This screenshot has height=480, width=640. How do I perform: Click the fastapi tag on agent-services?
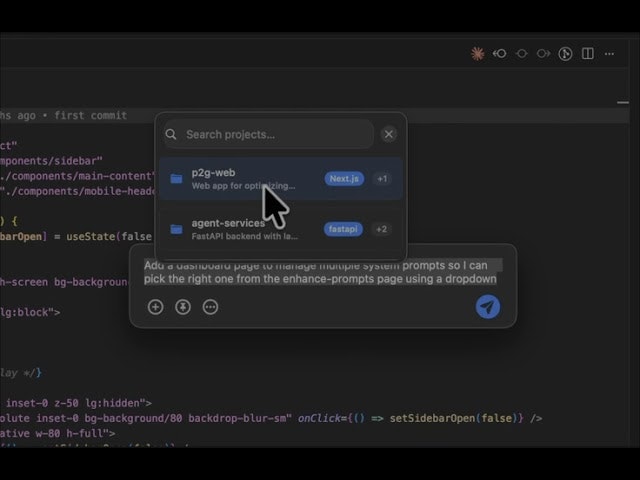343,229
